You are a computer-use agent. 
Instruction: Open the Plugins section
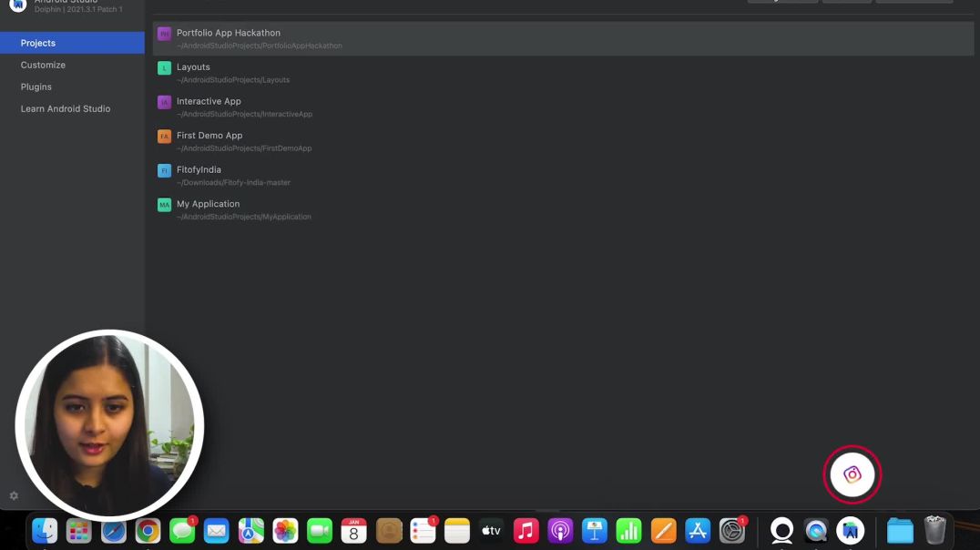point(36,87)
